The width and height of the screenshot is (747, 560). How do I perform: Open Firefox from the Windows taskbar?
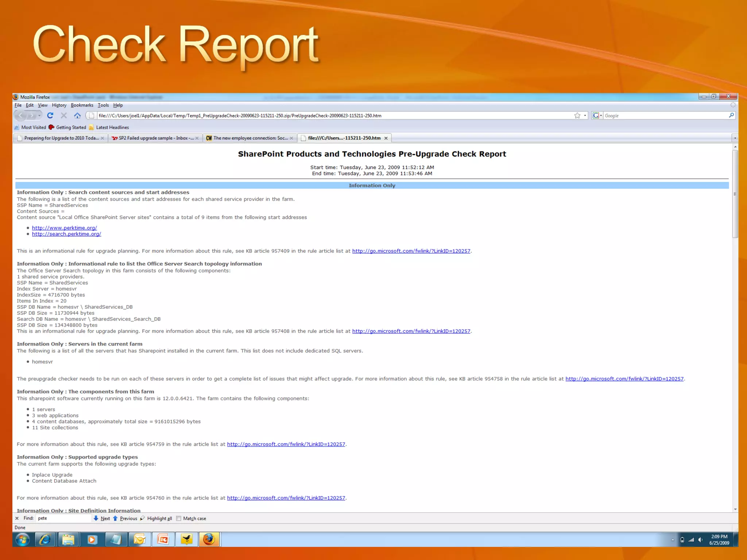point(209,539)
